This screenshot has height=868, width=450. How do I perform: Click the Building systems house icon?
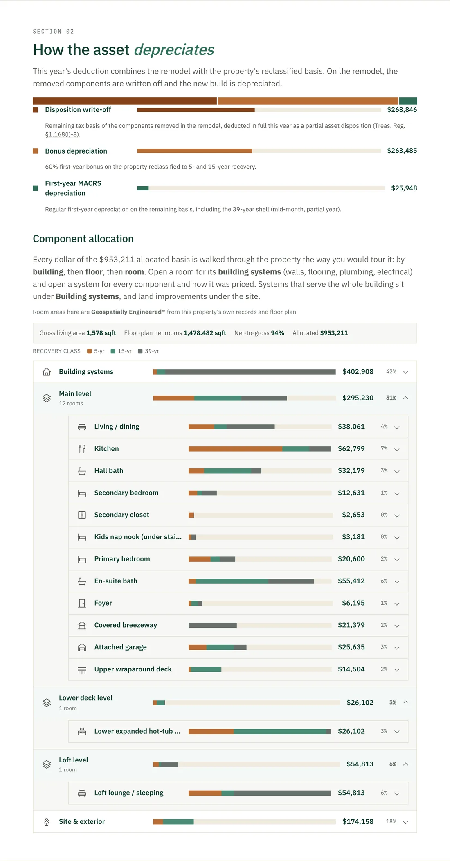click(47, 372)
